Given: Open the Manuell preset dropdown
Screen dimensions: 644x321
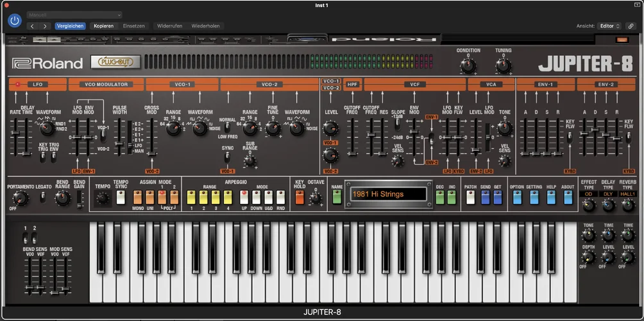Looking at the screenshot, I should 74,15.
